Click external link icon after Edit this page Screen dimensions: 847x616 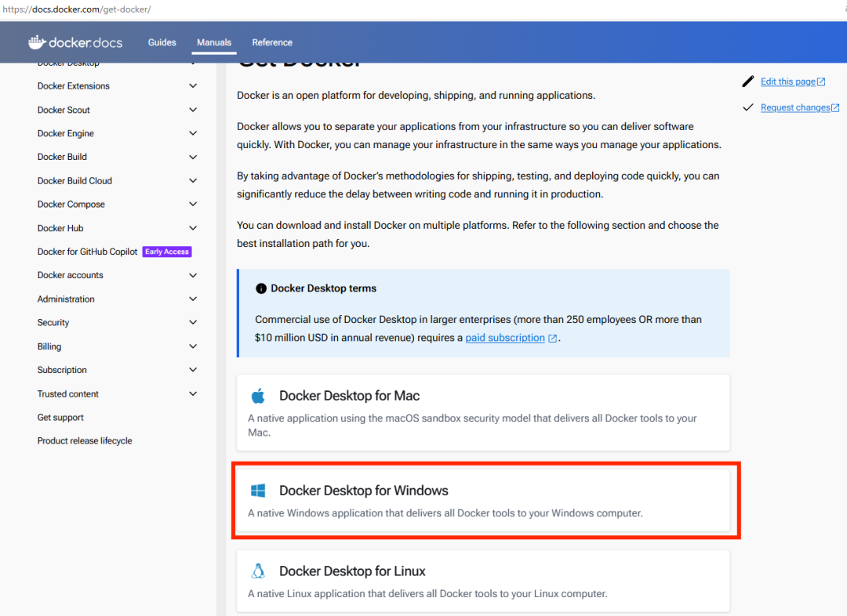pos(821,82)
